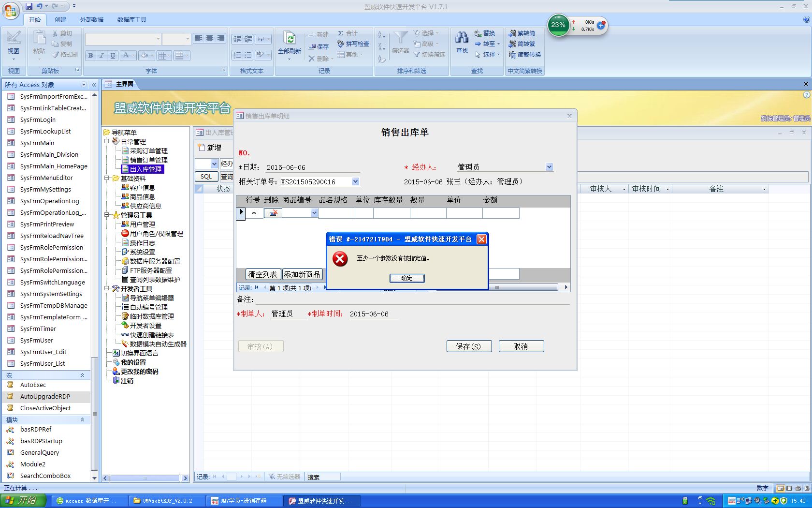Open the 经办人 dropdown arrow
Screen dimensions: 812x508
coord(549,167)
